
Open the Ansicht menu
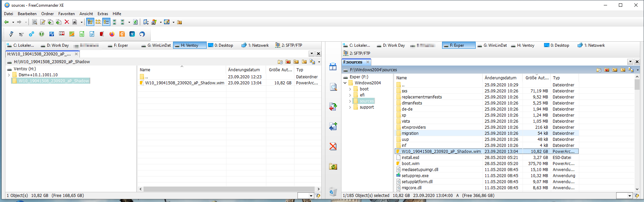[x=86, y=14]
